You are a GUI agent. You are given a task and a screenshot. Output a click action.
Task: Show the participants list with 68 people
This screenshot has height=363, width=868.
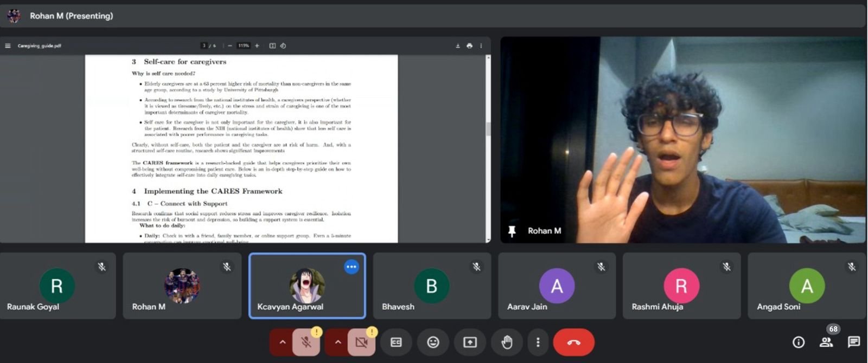[826, 342]
